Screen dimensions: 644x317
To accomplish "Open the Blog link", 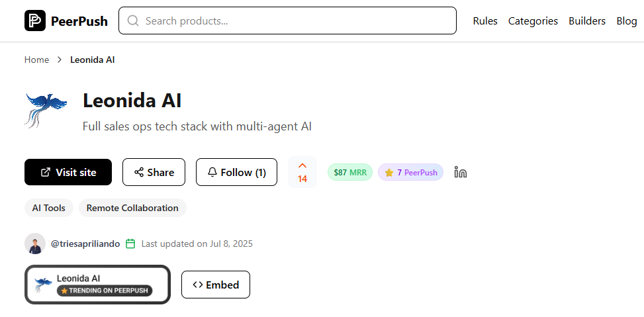I will (627, 21).
